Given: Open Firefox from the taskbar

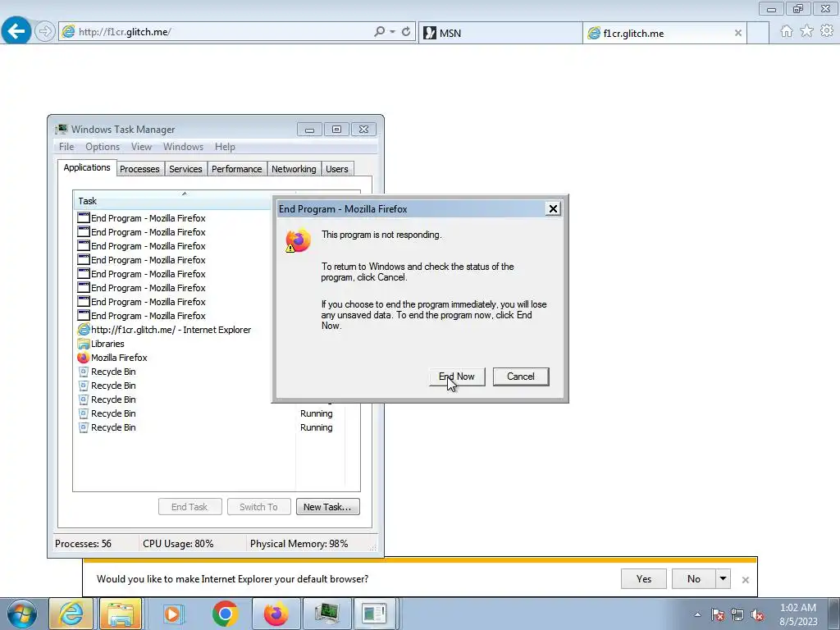Looking at the screenshot, I should click(x=276, y=614).
